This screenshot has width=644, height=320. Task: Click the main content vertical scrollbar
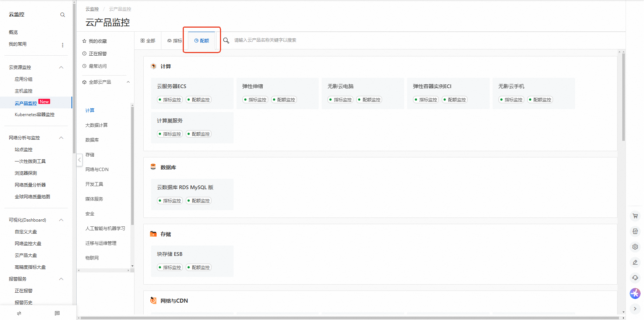coord(623,97)
